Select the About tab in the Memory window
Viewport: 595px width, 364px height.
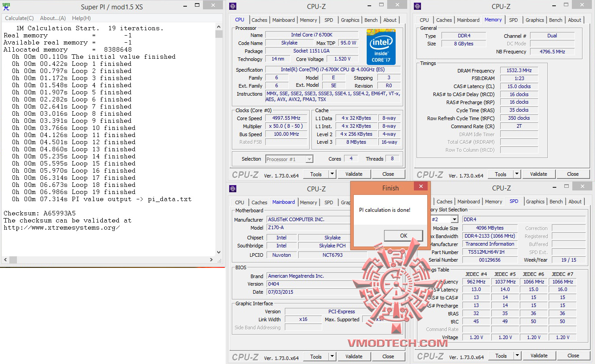pos(575,20)
